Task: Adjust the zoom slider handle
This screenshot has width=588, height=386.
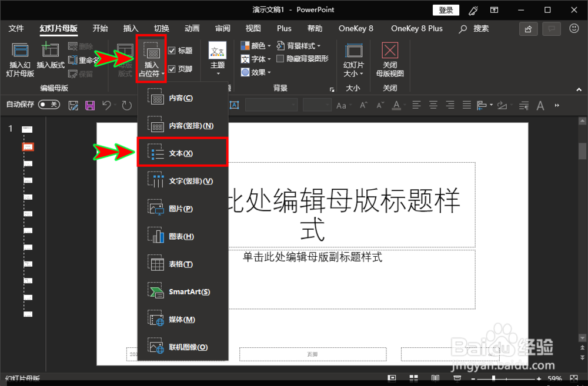Action: [x=493, y=378]
